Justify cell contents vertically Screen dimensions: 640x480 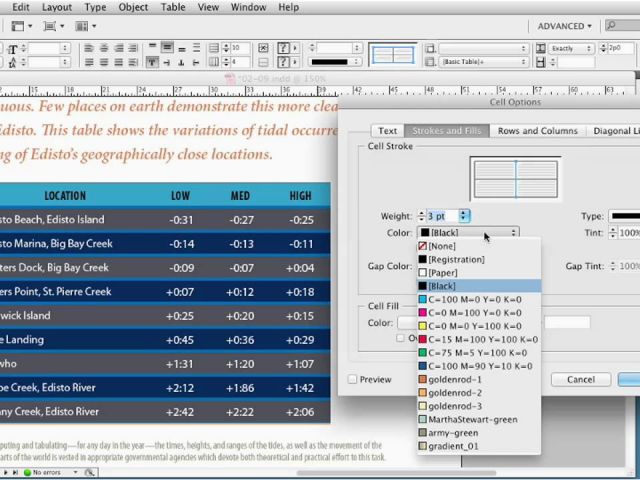196,48
